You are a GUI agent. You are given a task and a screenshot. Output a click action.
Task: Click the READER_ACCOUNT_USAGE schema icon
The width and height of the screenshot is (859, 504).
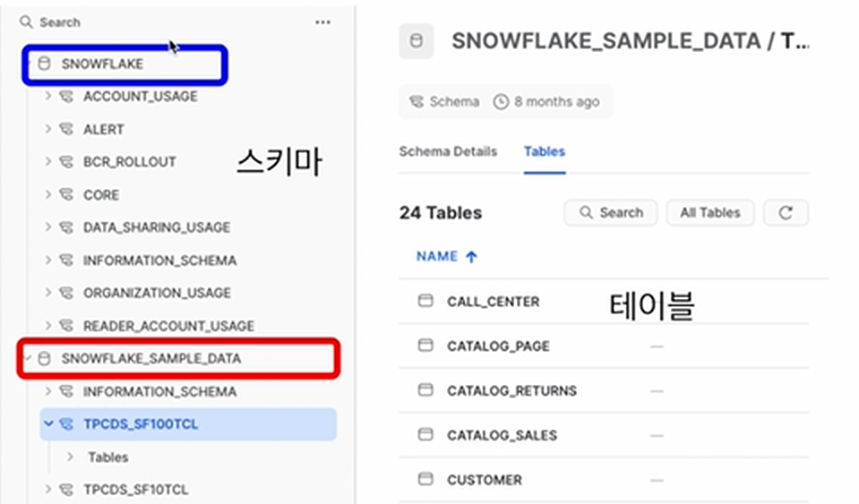(x=66, y=326)
